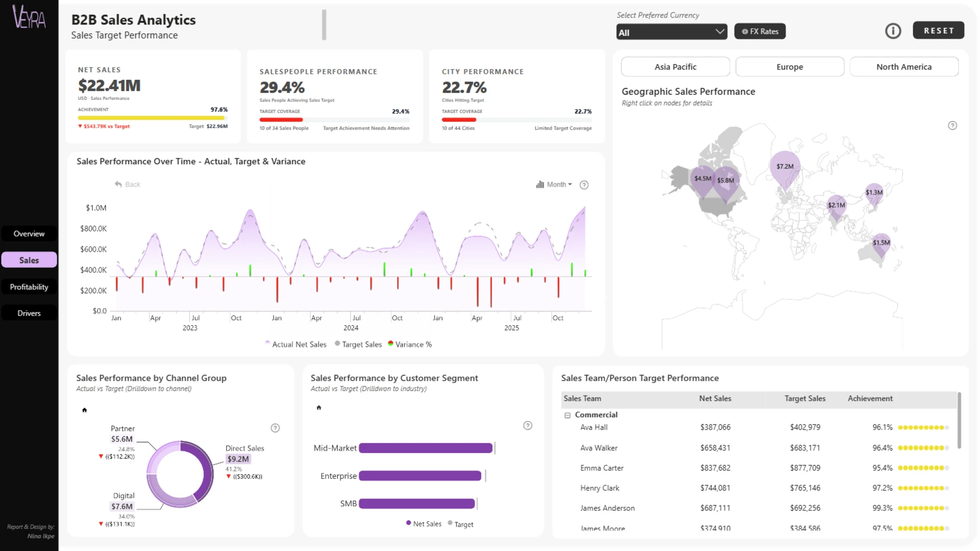Click the Veyra logo in the sidebar

29,16
